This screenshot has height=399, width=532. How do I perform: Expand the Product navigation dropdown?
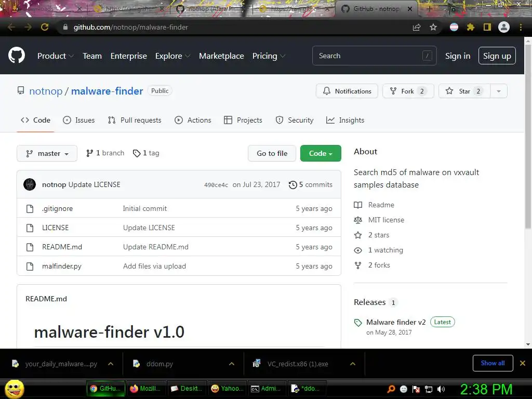pyautogui.click(x=55, y=56)
